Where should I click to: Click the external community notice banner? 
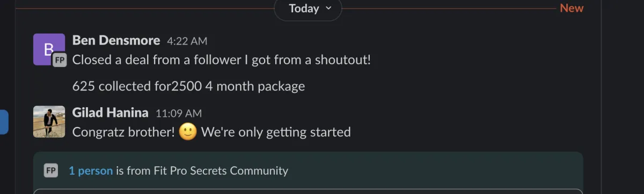(308, 170)
